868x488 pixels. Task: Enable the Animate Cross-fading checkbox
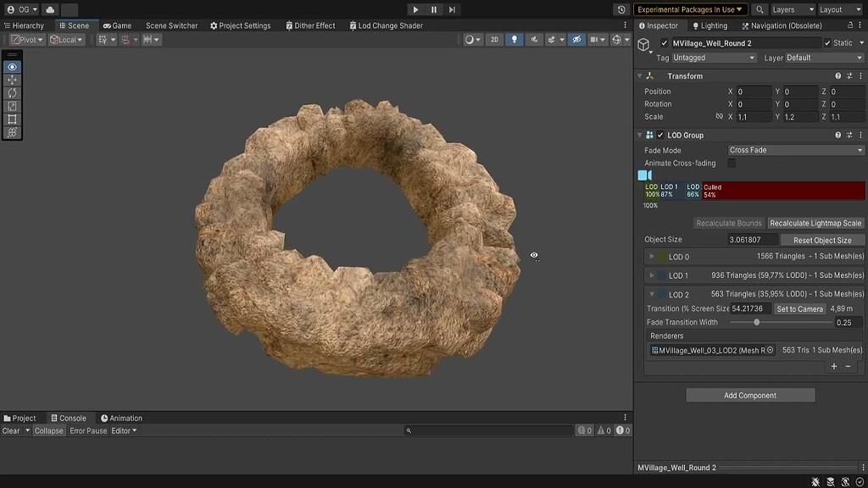tap(731, 163)
